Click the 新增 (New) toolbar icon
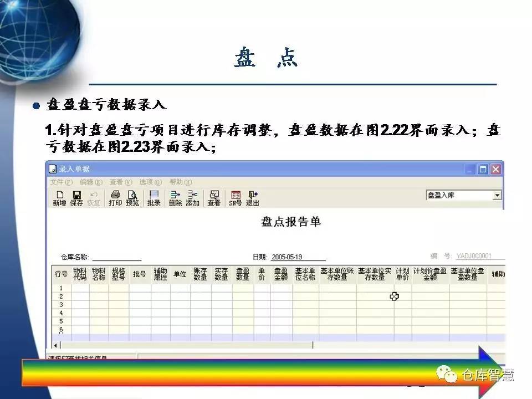This screenshot has height=399, width=532. click(59, 198)
